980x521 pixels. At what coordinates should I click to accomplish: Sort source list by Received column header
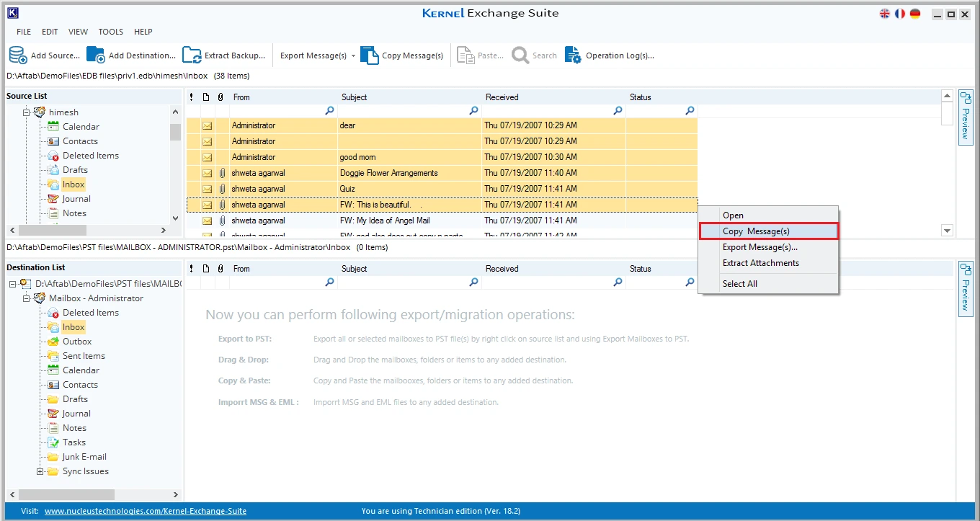(x=553, y=97)
